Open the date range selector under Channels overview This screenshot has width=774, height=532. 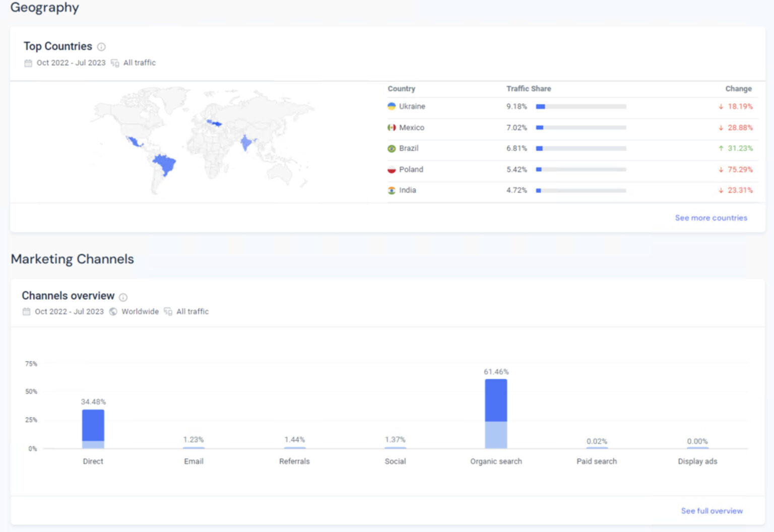pos(69,311)
